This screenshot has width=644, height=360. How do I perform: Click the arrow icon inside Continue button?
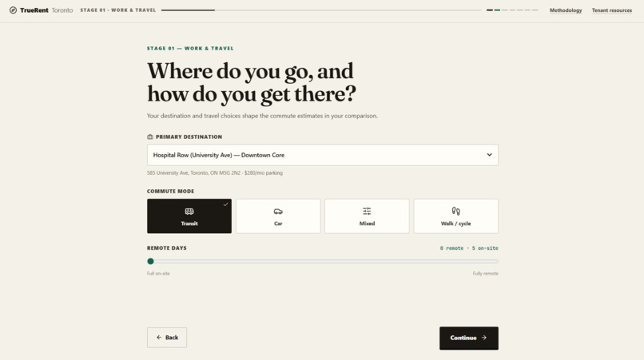pos(484,338)
